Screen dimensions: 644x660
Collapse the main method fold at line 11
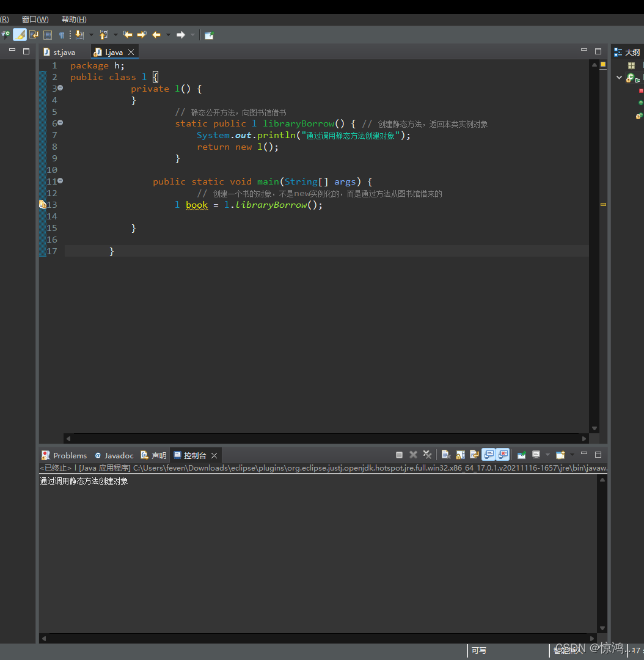(60, 182)
